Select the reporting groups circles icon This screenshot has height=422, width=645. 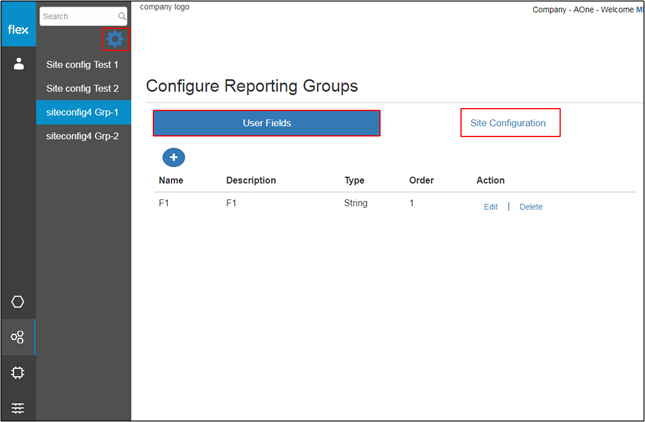[18, 337]
